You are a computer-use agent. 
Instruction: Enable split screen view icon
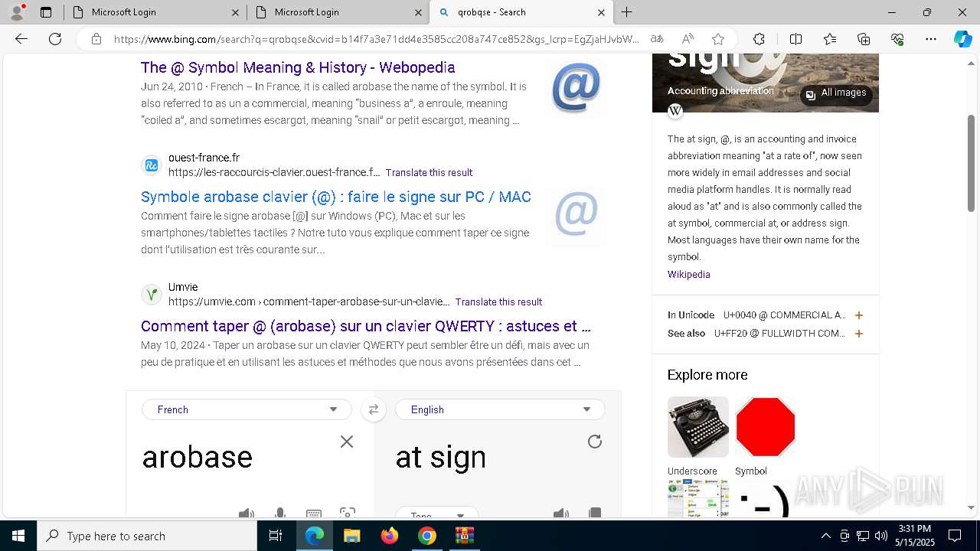(795, 39)
